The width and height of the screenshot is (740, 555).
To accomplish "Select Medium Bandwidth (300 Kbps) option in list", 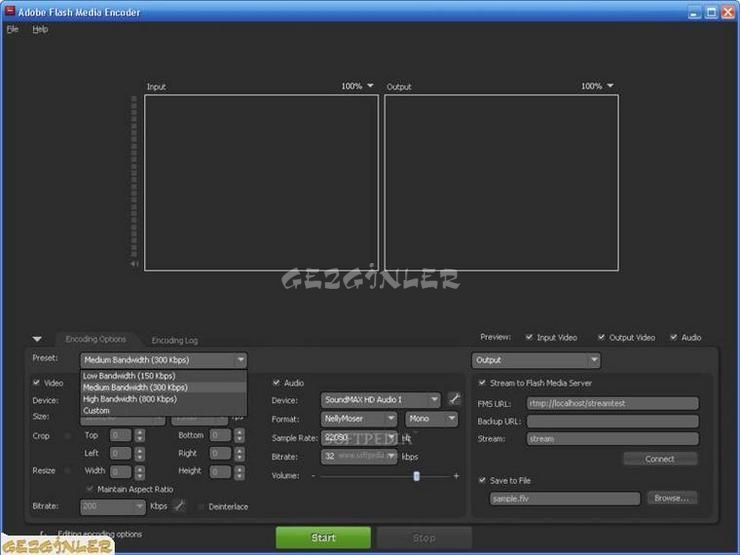I will point(163,387).
